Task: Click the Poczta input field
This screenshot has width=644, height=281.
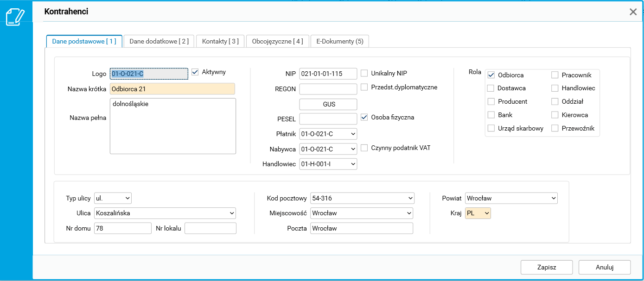Action: click(x=362, y=228)
